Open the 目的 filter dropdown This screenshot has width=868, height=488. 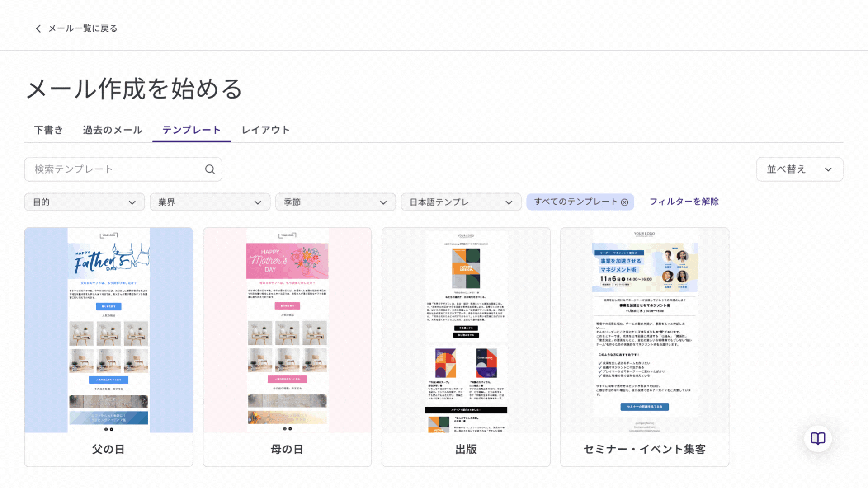[85, 202]
